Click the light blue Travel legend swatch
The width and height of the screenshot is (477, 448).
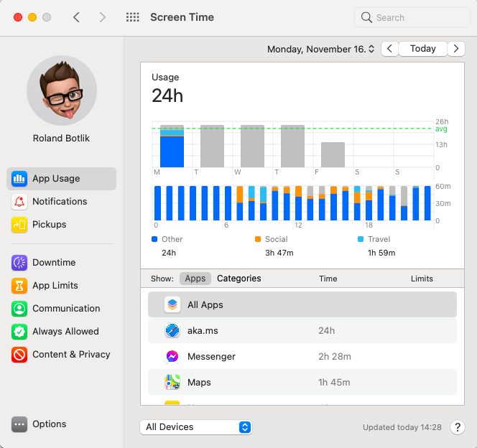[361, 239]
